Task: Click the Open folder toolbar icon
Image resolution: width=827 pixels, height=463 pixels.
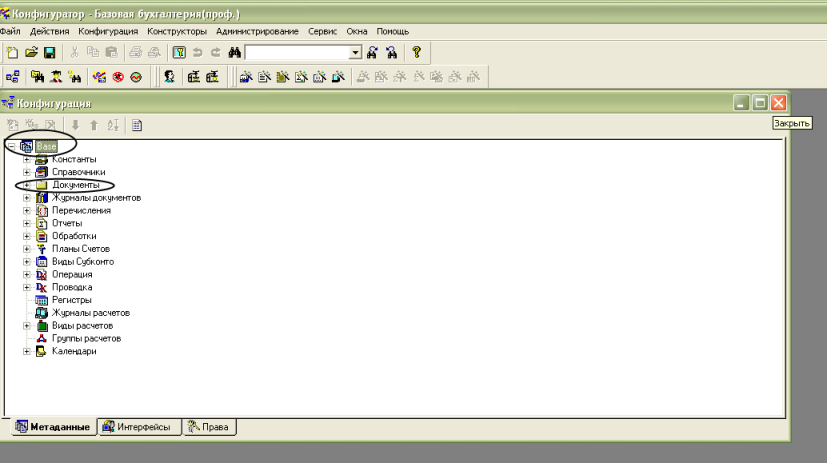Action: pyautogui.click(x=31, y=52)
